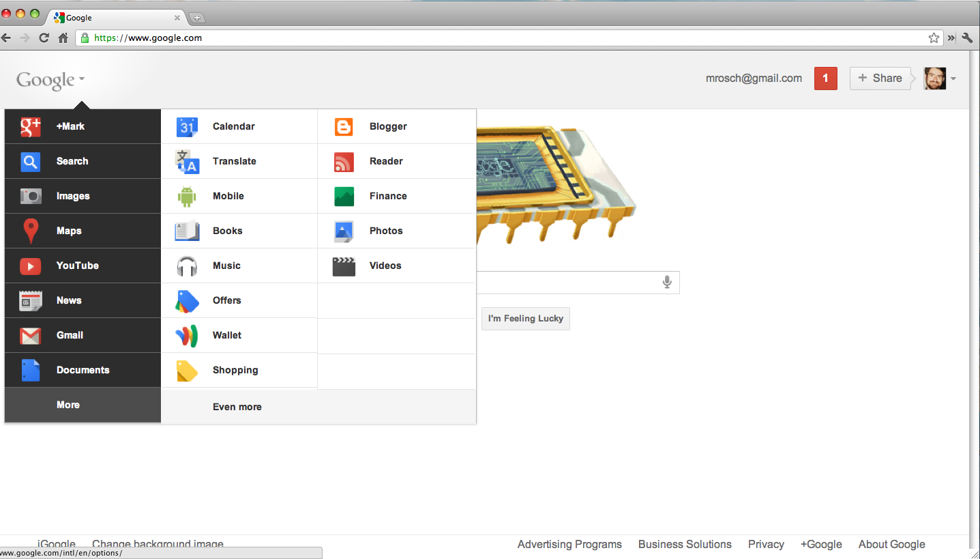980x559 pixels.
Task: Select Finance label in the menu
Action: [x=388, y=196]
